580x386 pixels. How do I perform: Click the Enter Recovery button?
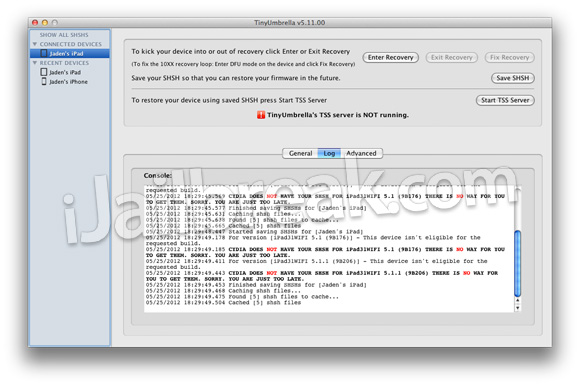pyautogui.click(x=390, y=57)
